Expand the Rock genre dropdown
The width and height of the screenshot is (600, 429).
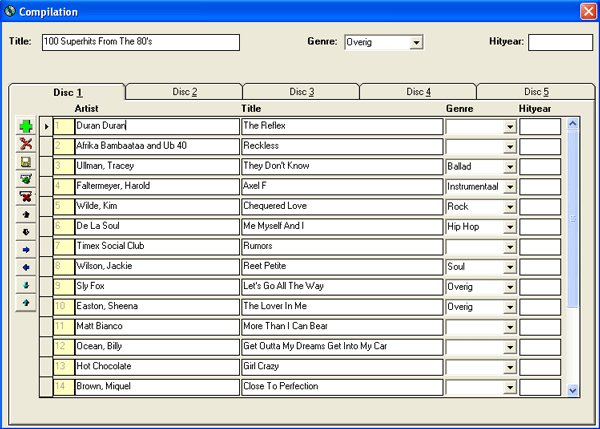[x=510, y=207]
